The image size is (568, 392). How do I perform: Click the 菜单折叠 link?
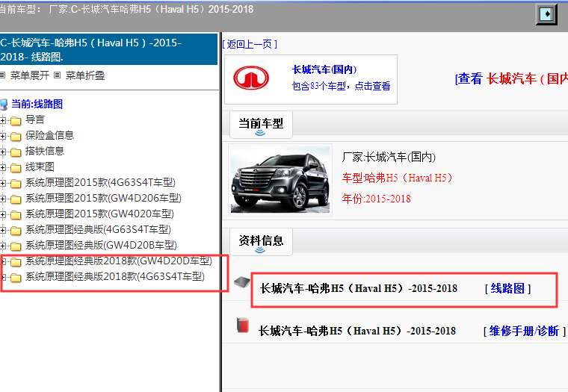tap(85, 75)
